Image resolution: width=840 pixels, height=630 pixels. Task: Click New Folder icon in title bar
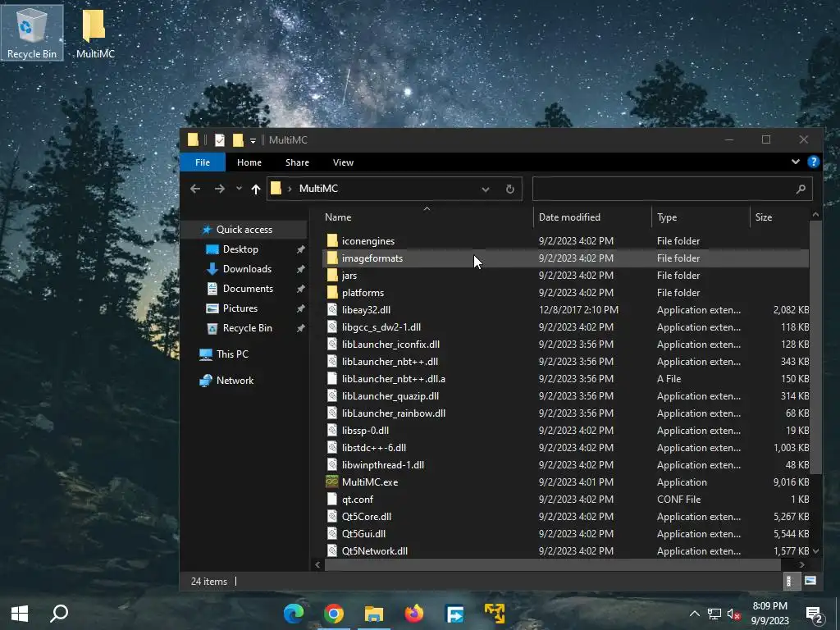point(238,140)
